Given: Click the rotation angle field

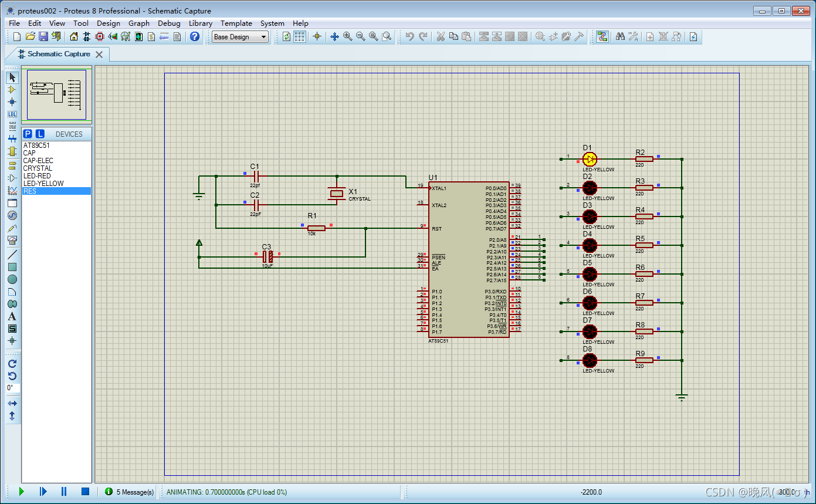Looking at the screenshot, I should (x=13, y=388).
